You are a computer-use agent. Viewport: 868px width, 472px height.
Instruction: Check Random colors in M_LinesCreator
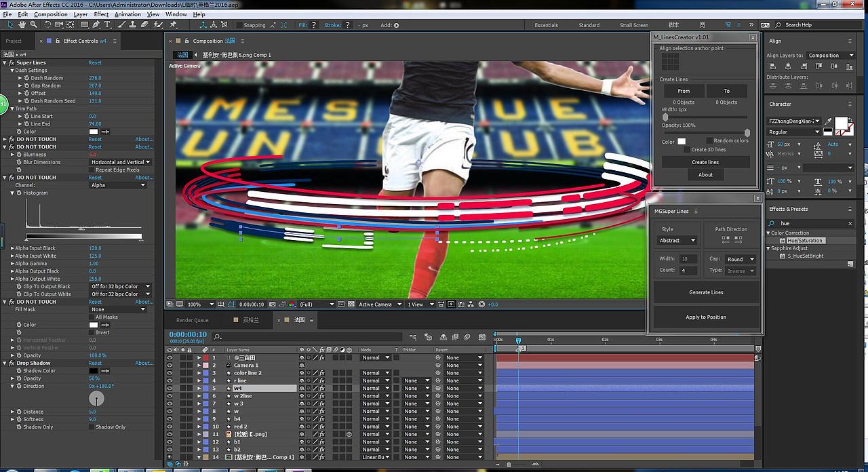(x=709, y=140)
